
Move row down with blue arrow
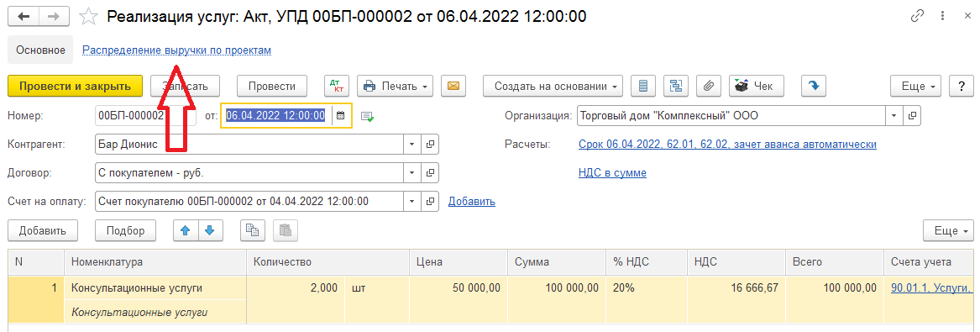(210, 230)
